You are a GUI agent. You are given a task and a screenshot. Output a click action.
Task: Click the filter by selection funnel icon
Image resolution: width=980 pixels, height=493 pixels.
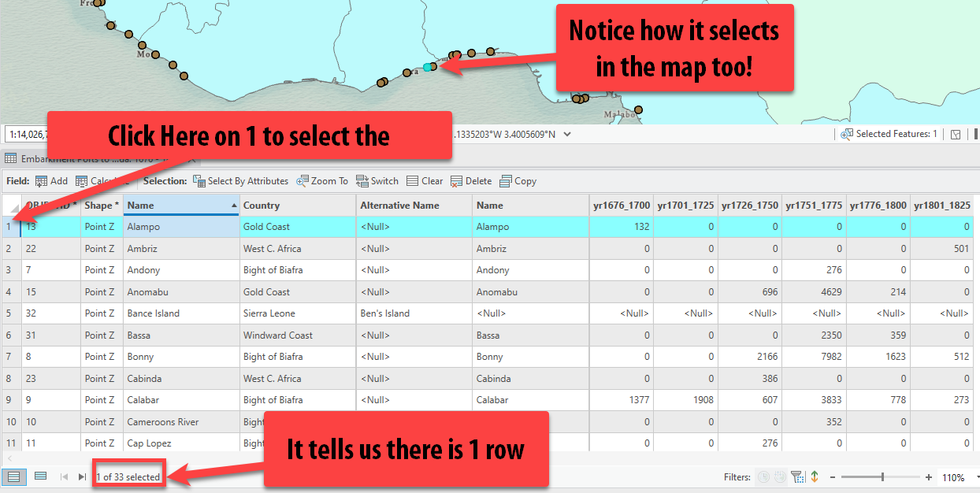(x=796, y=477)
